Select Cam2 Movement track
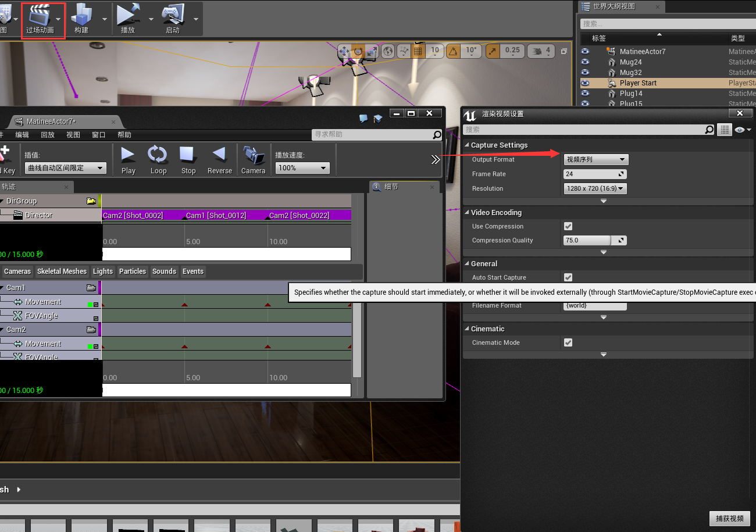Viewport: 756px width, 532px height. coord(51,344)
